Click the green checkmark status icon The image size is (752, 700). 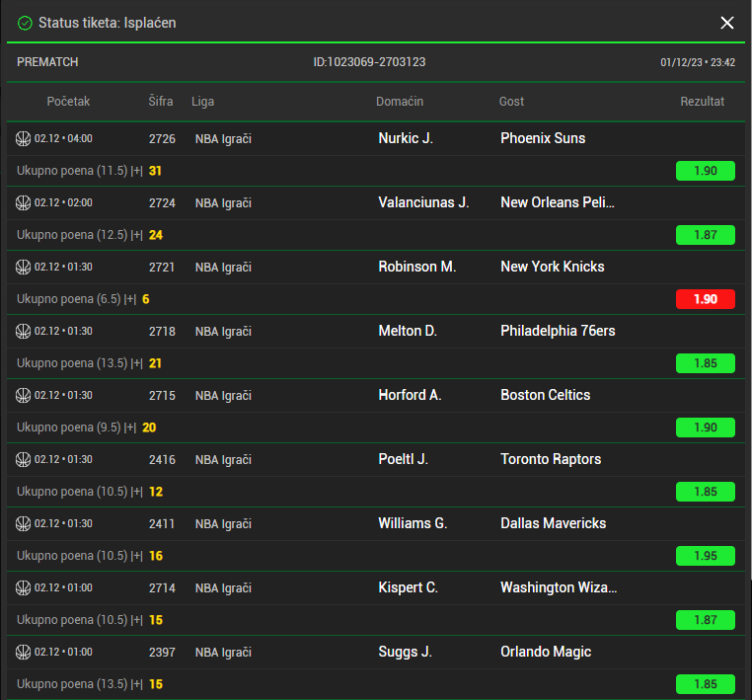pyautogui.click(x=25, y=23)
